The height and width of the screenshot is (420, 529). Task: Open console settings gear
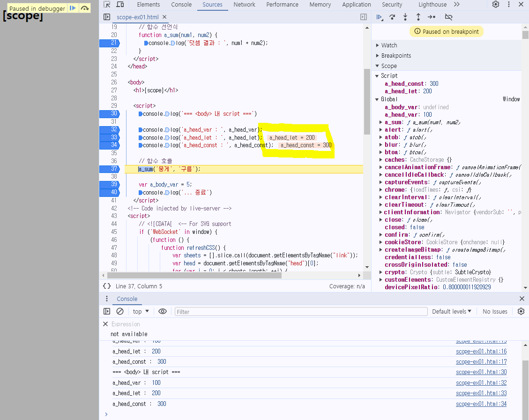click(x=521, y=311)
